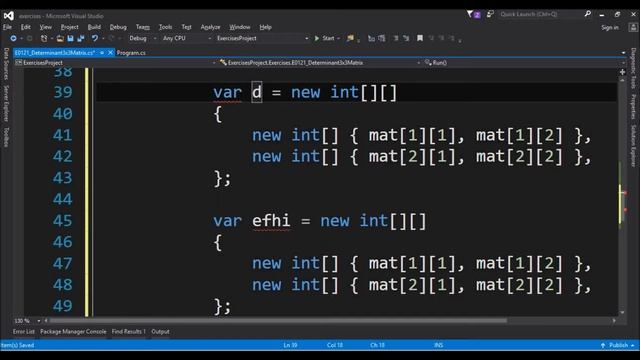Undo the last edit via toolbar icon

coord(95,38)
